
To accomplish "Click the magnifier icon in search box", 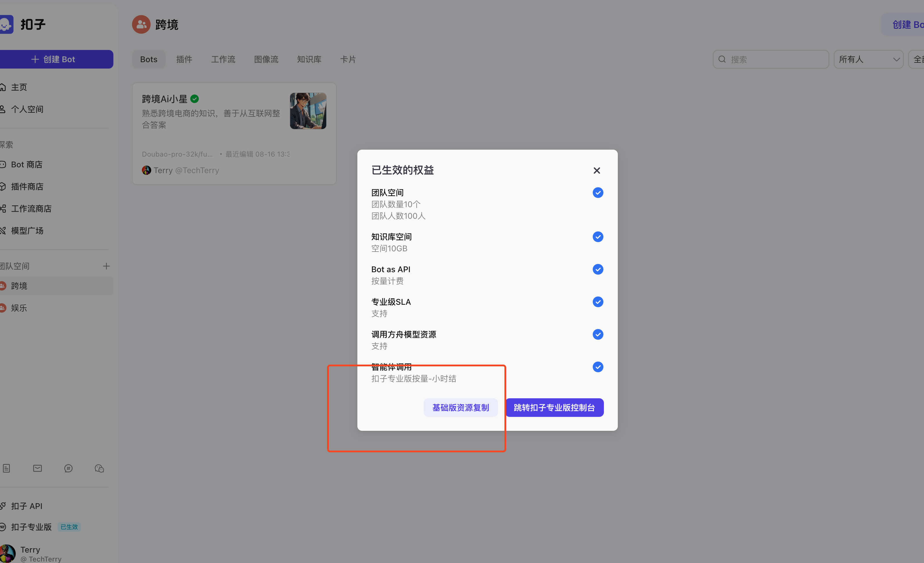I will coord(722,59).
